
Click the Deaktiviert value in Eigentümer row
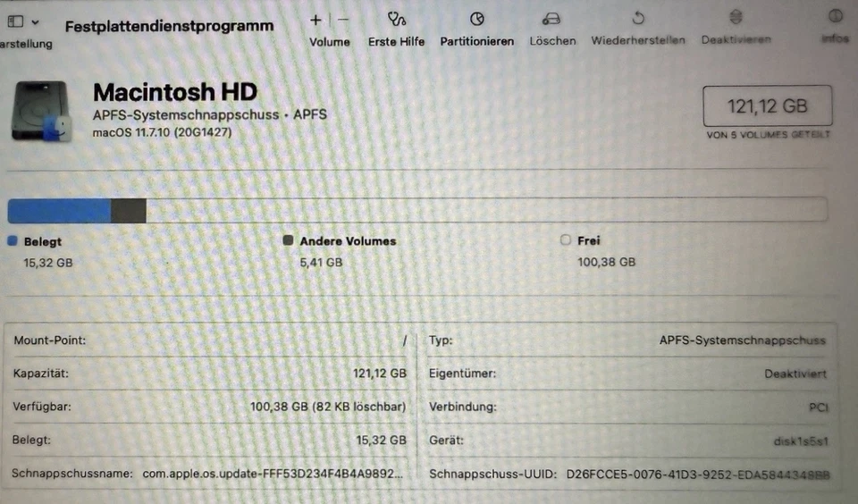click(795, 374)
